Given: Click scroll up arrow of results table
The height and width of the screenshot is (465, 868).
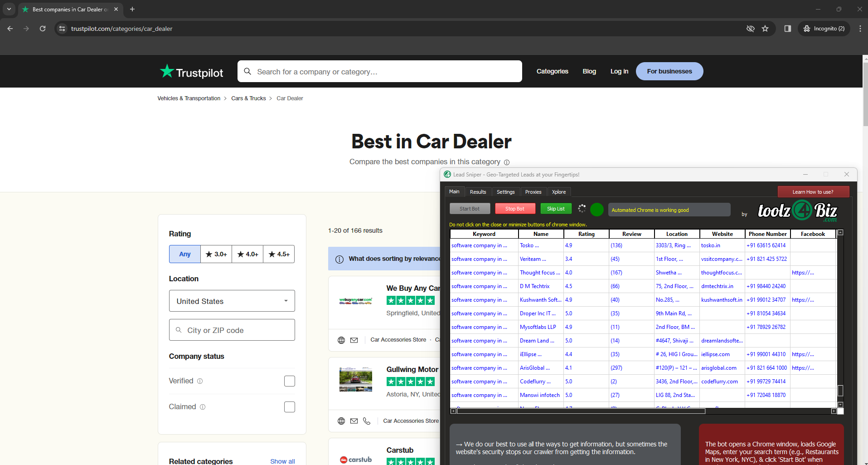Looking at the screenshot, I should tap(840, 233).
